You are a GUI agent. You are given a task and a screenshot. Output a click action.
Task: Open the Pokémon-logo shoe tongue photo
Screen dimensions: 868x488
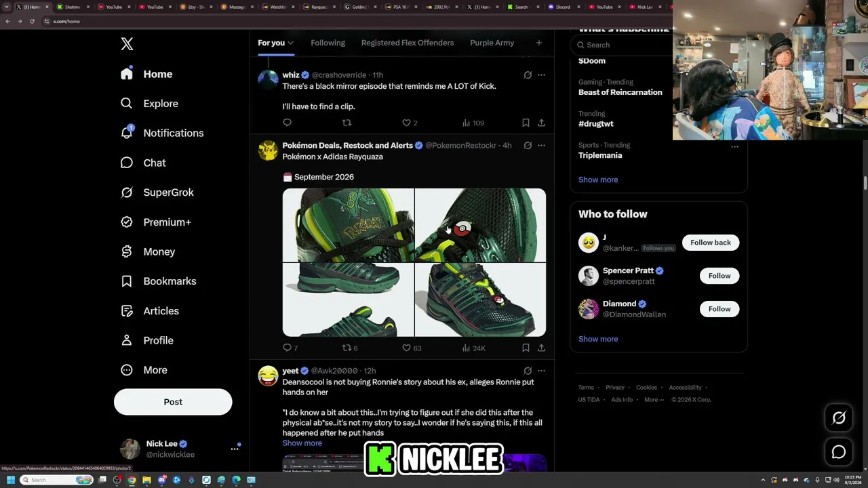click(348, 225)
